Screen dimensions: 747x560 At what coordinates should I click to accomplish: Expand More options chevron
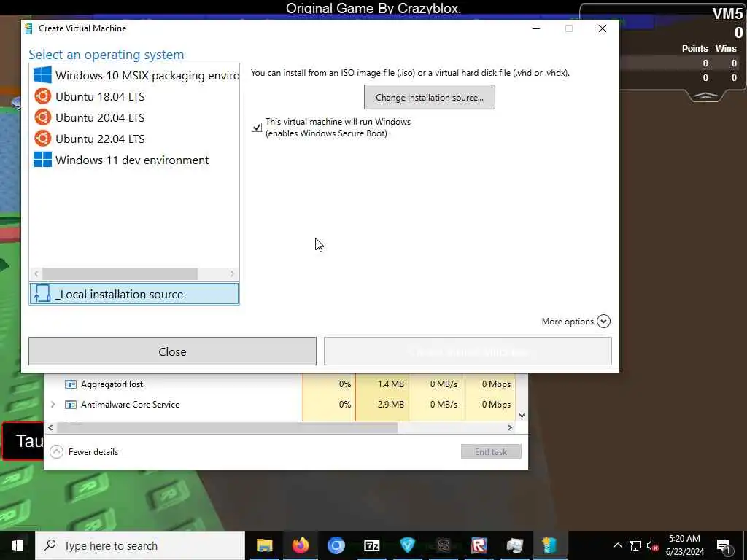[x=603, y=322]
